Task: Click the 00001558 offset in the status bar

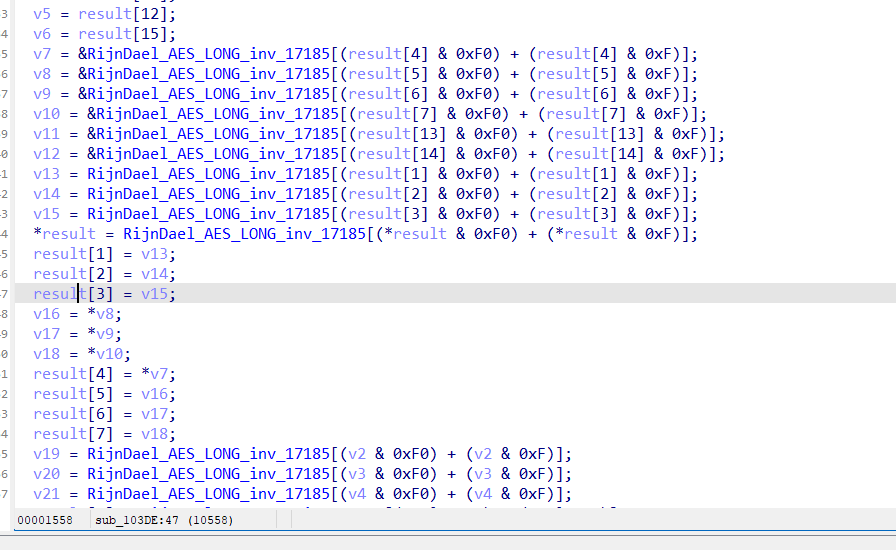Action: click(45, 520)
